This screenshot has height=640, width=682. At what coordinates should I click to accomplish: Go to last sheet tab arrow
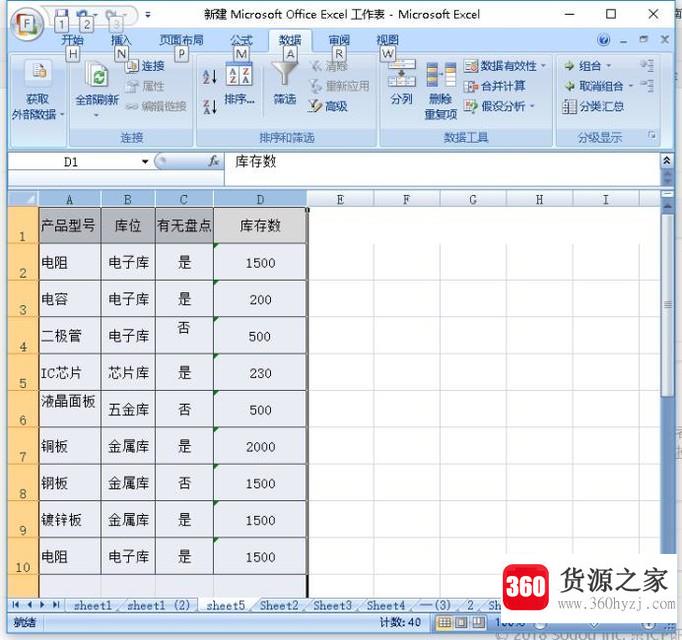pyautogui.click(x=56, y=605)
